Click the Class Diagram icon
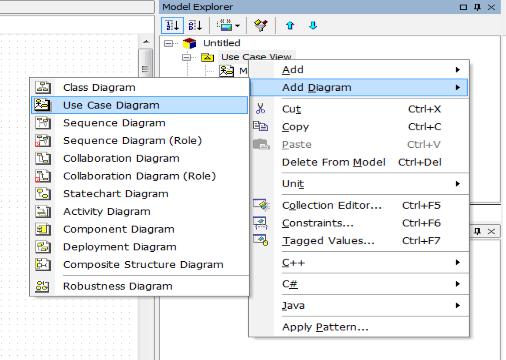506x360 pixels. pos(43,87)
